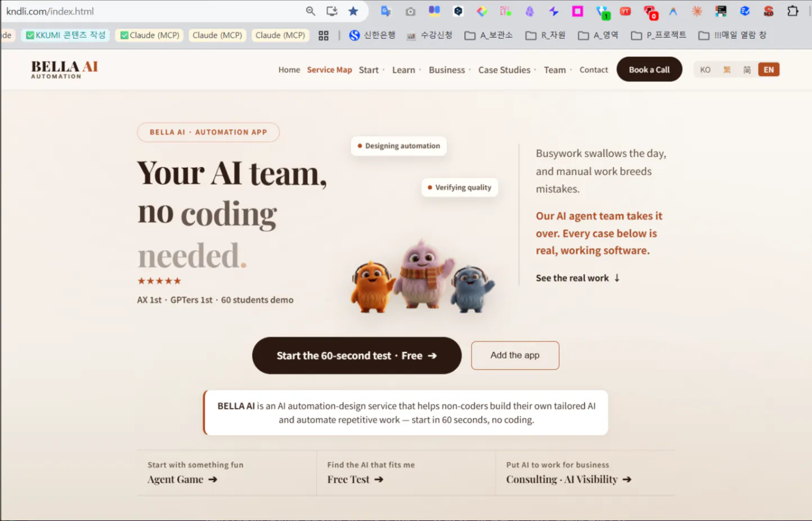Open the Agent Game link
This screenshot has width=812, height=521.
pos(182,479)
